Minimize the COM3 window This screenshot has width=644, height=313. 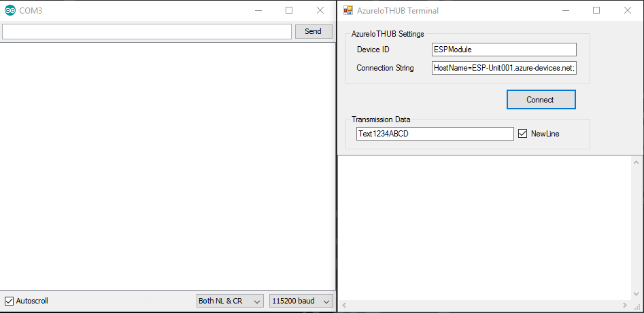tap(258, 11)
